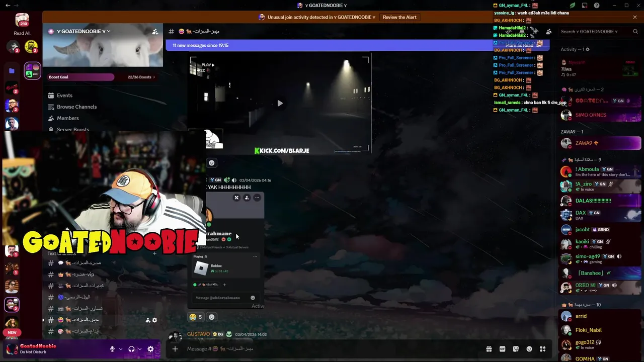Play the kick.com/blarje video clip
The width and height of the screenshot is (644, 362).
click(280, 103)
